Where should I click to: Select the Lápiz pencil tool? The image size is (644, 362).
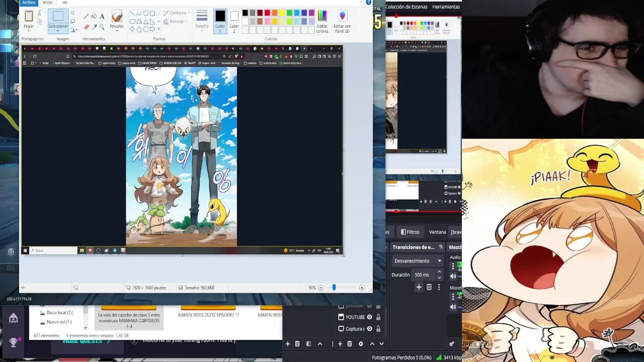[x=86, y=16]
